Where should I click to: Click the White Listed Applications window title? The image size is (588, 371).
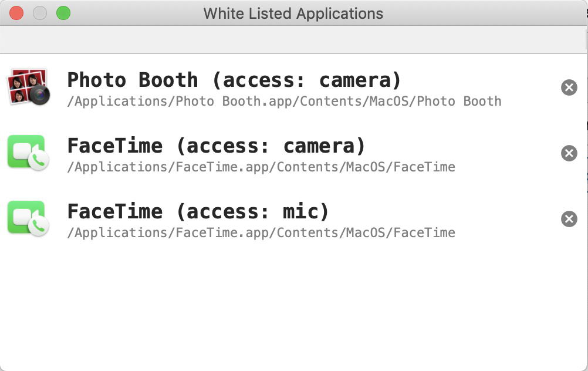point(293,13)
